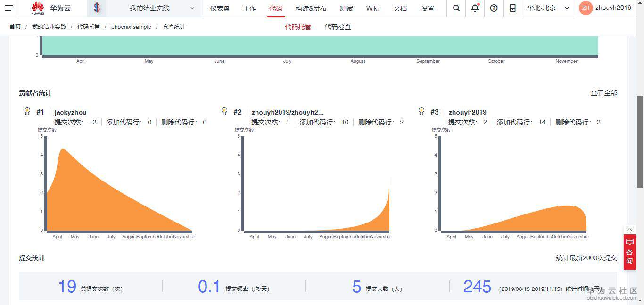Open the help question-mark icon
The image size is (644, 305).
point(494,8)
